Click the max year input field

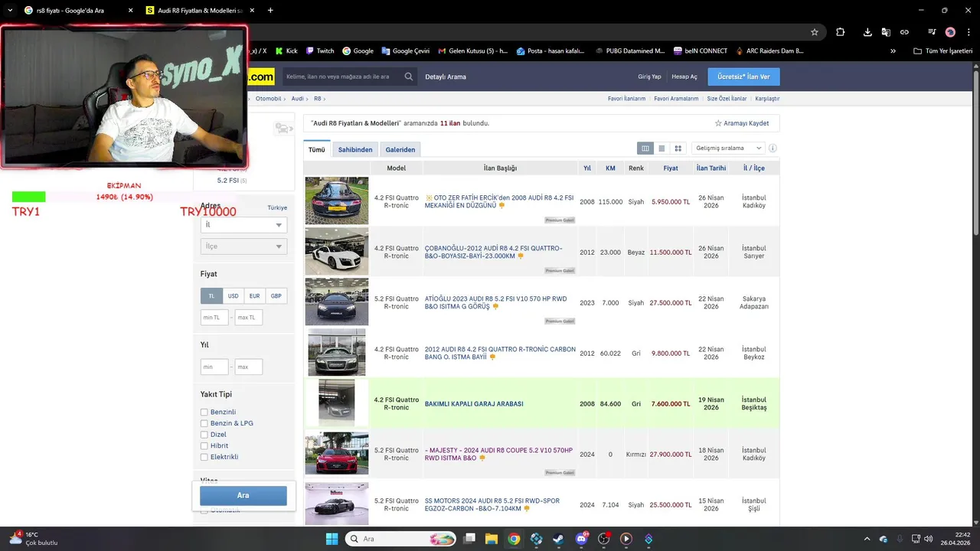[249, 367]
